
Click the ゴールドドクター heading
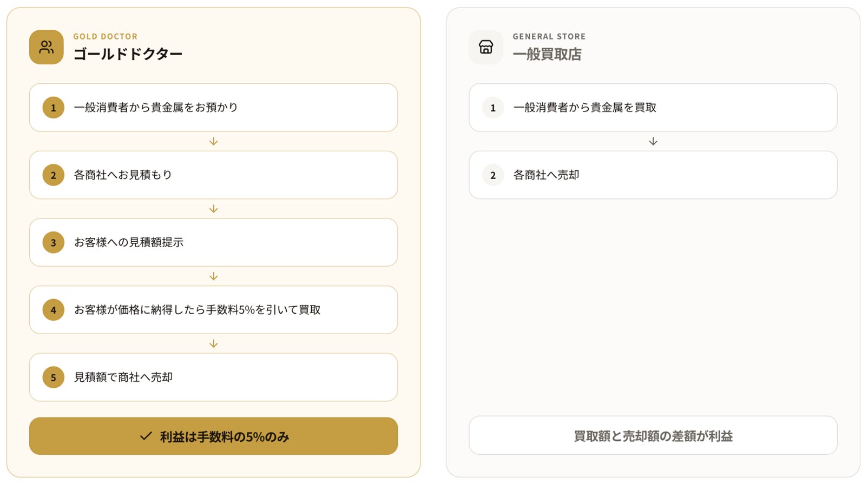pyautogui.click(x=128, y=54)
